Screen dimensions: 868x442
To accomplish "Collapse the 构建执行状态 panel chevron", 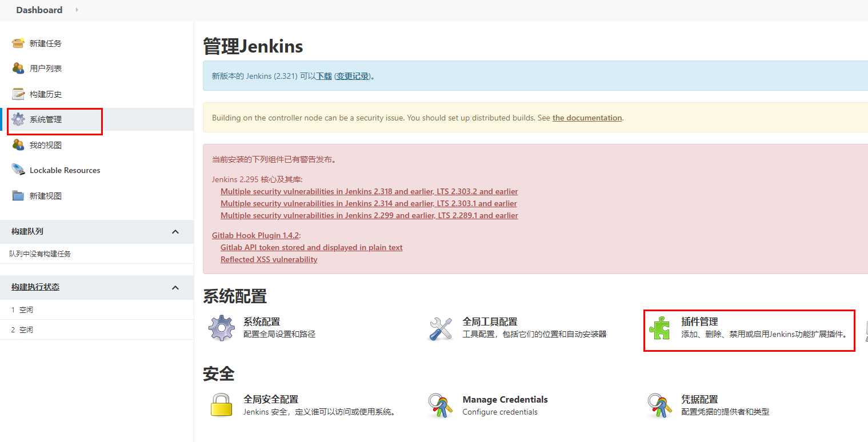I will [175, 287].
